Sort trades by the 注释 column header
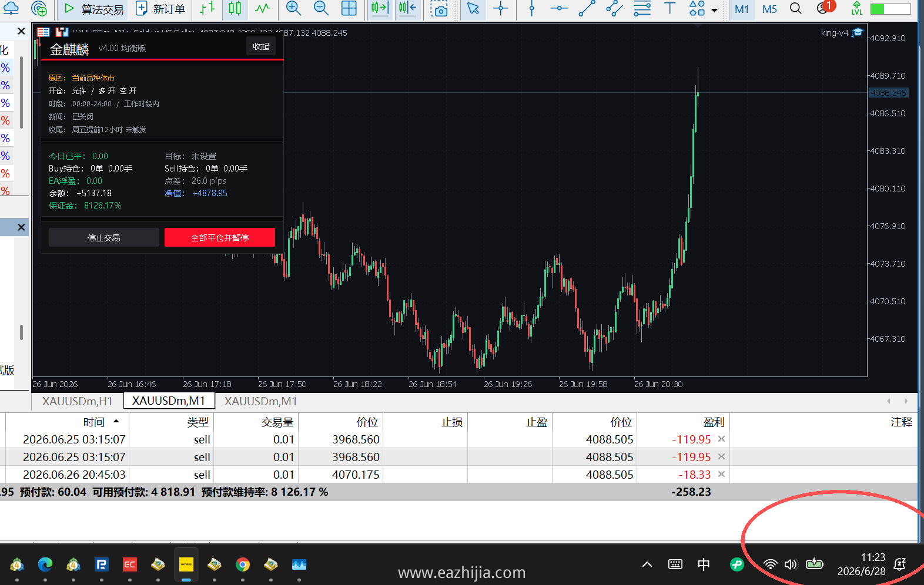Image resolution: width=924 pixels, height=585 pixels. pyautogui.click(x=901, y=422)
